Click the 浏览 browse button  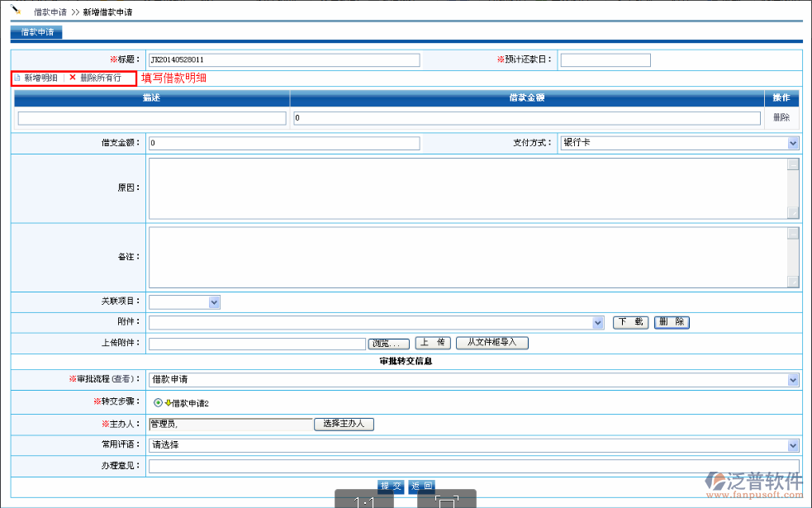pos(388,343)
